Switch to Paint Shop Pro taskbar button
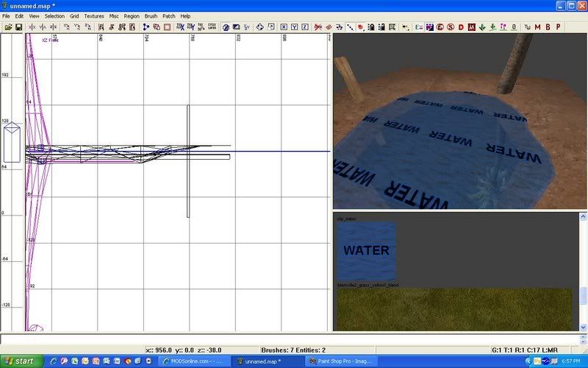This screenshot has height=368, width=588. click(x=340, y=361)
